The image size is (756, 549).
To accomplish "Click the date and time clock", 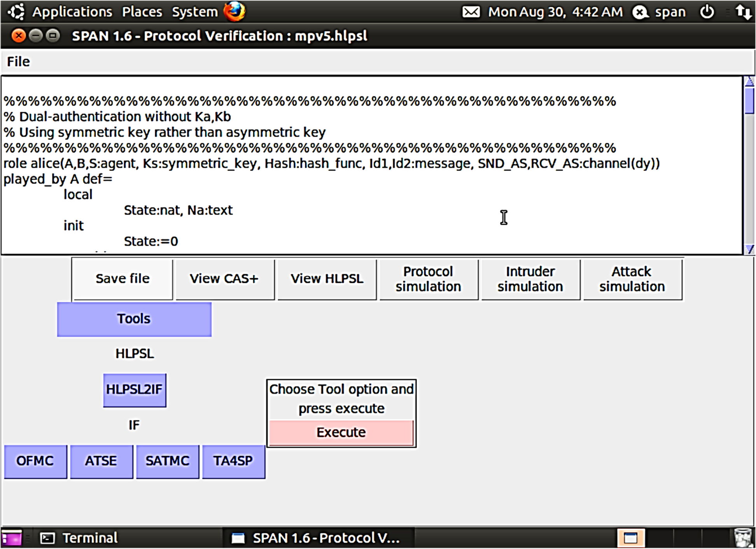I will [x=555, y=12].
